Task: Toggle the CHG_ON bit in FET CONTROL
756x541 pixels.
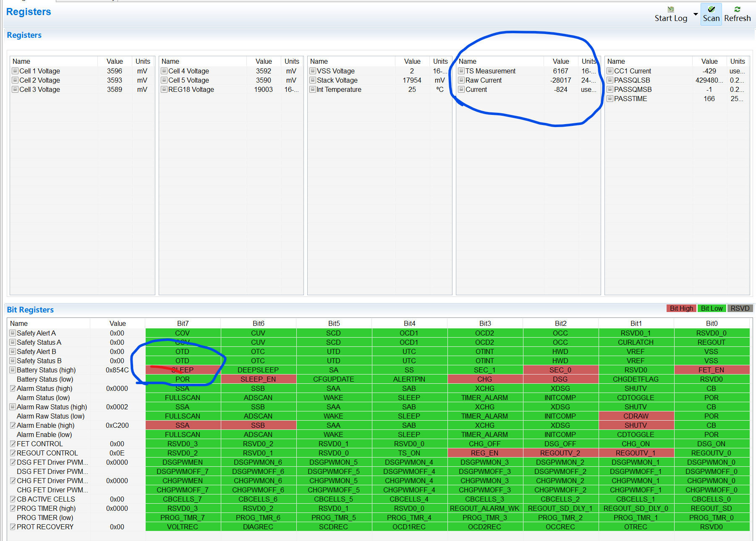Action: pos(636,444)
